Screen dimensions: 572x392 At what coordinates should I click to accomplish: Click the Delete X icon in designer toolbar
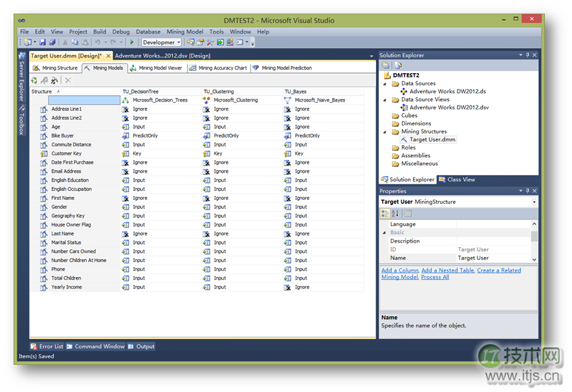coord(68,80)
